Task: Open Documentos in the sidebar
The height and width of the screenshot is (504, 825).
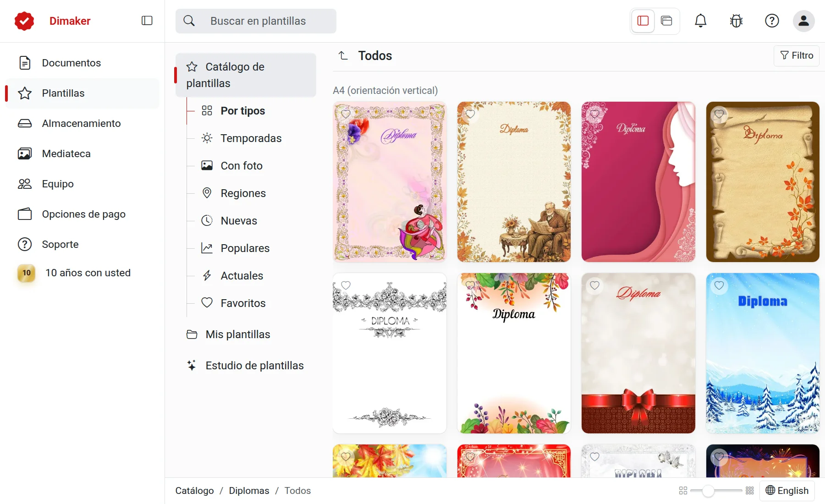Action: click(82, 63)
